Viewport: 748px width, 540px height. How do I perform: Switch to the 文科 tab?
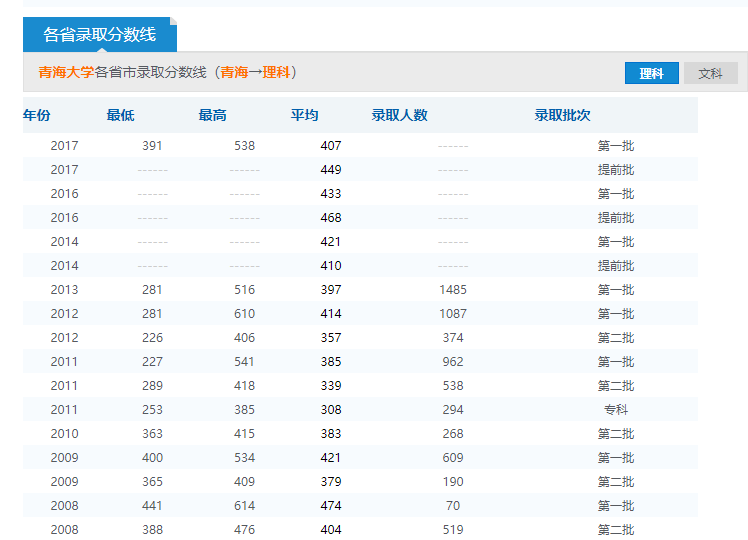(711, 73)
